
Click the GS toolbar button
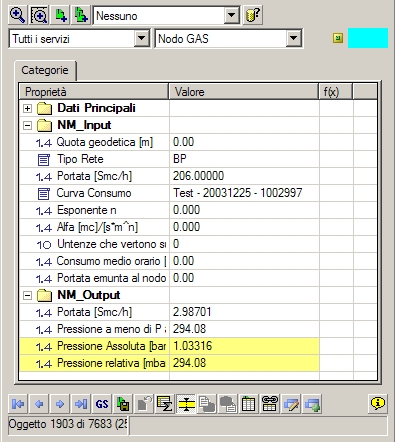click(x=102, y=404)
